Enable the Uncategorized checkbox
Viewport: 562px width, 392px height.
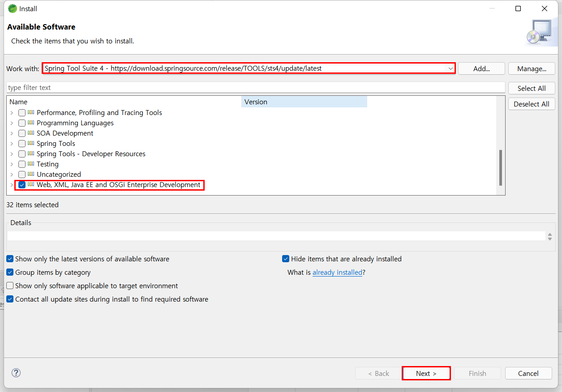click(22, 175)
